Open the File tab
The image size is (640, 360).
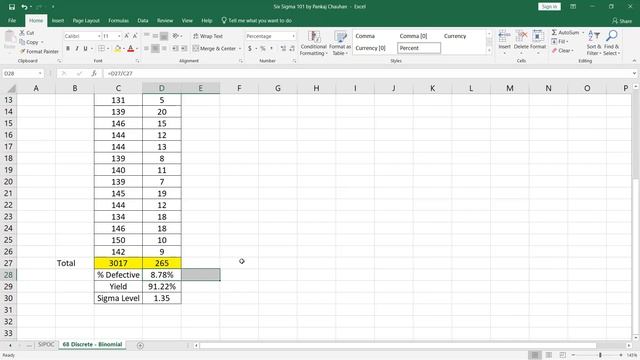click(x=12, y=20)
